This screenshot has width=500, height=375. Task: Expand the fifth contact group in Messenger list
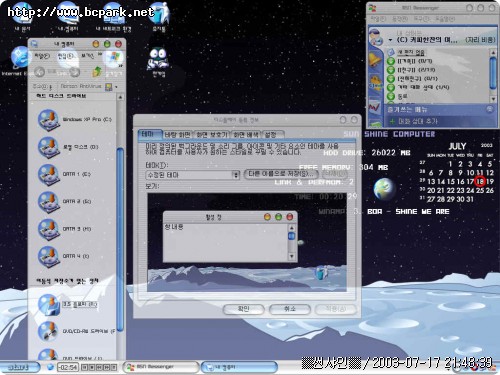click(391, 96)
